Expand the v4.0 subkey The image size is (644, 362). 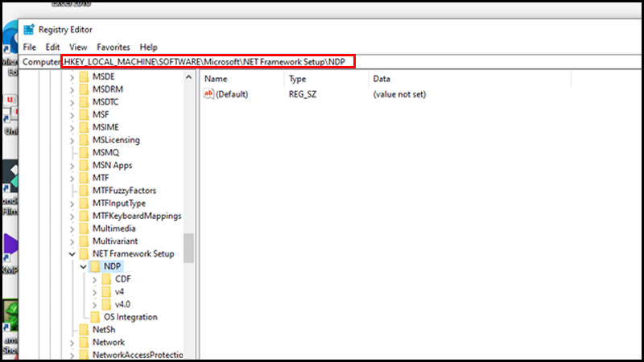point(94,306)
